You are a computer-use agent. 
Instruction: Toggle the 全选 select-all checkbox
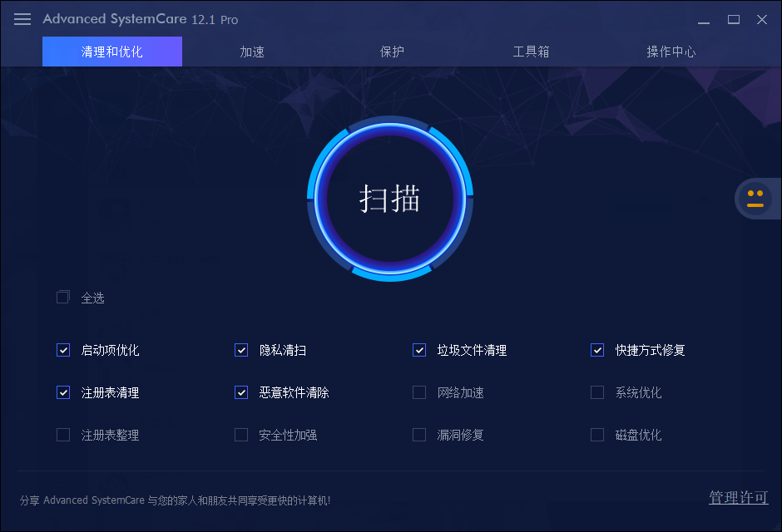62,297
